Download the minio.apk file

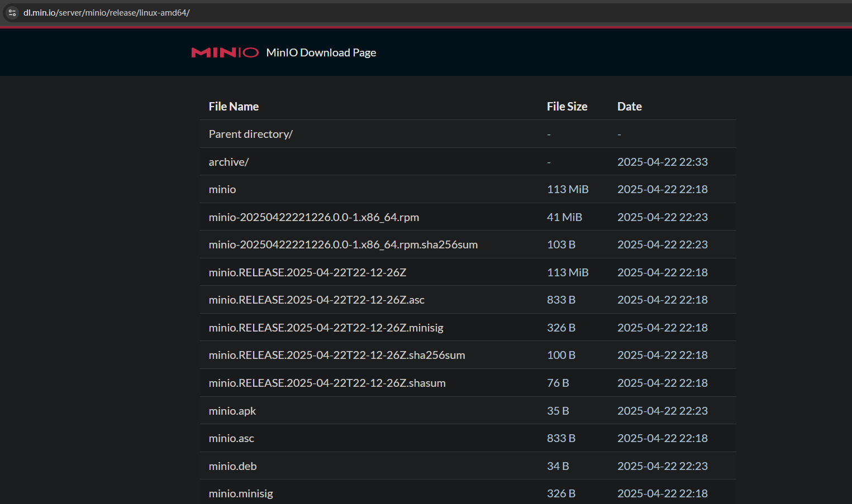(x=232, y=411)
